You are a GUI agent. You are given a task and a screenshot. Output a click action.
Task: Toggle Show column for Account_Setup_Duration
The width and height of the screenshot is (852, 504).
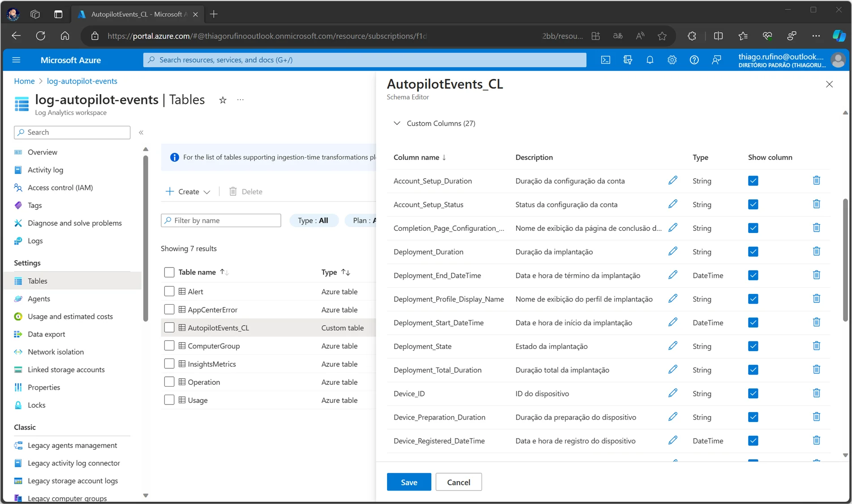753,181
